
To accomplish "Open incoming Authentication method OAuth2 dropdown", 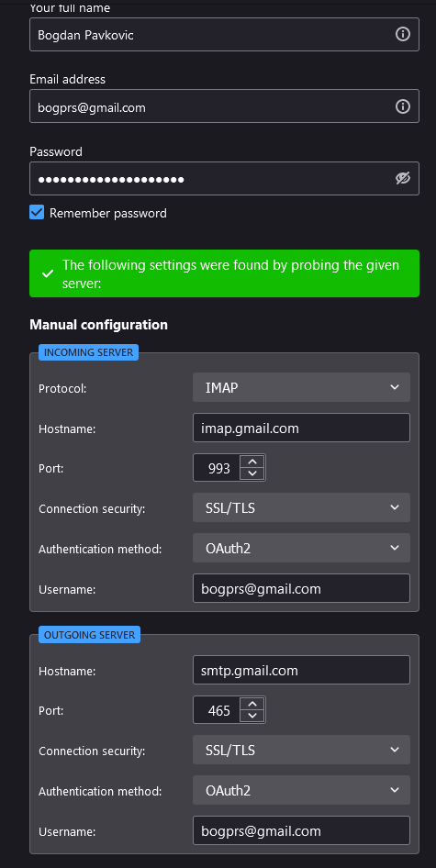I will 301,548.
